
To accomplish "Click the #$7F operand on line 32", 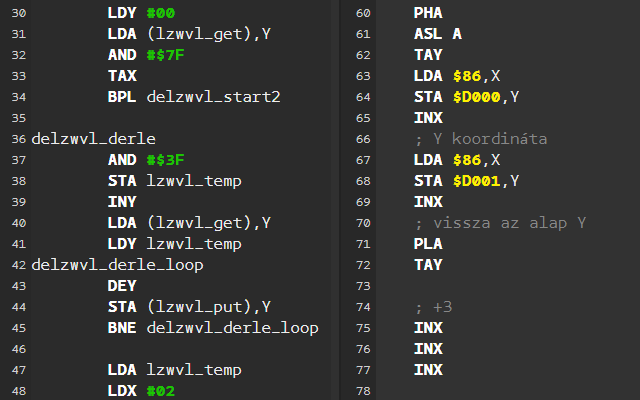I will (166, 55).
